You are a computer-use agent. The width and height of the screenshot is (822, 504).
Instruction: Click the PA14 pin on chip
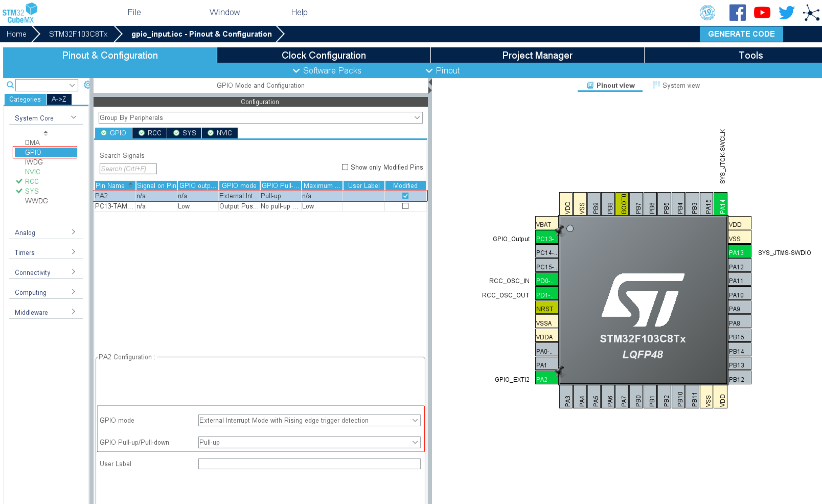point(720,204)
